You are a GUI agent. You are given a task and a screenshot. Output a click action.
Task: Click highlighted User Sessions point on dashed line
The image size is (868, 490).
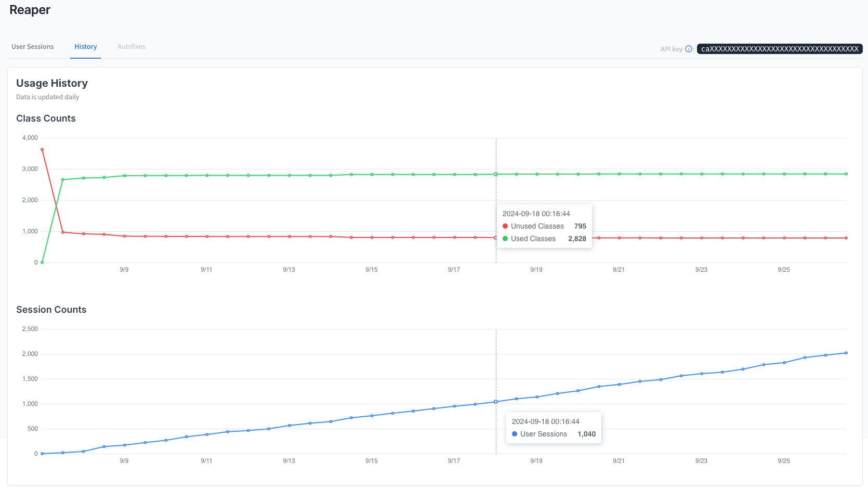click(496, 402)
